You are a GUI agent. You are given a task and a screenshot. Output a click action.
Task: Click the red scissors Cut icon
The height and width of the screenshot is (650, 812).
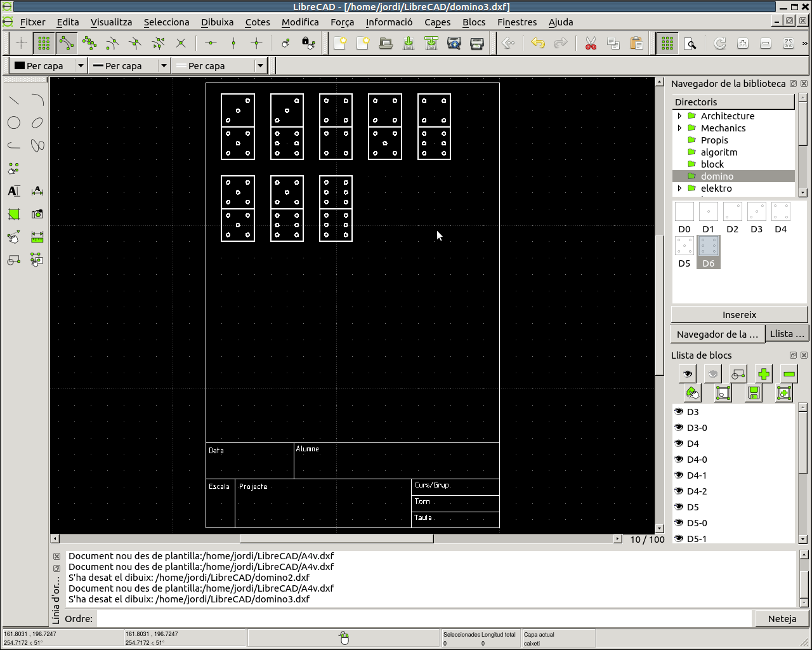click(x=591, y=43)
